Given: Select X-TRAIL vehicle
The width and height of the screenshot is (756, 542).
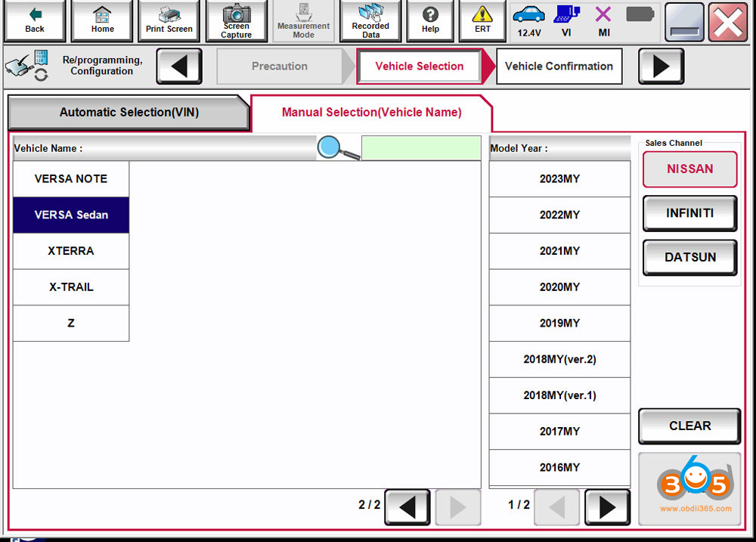Looking at the screenshot, I should [71, 287].
